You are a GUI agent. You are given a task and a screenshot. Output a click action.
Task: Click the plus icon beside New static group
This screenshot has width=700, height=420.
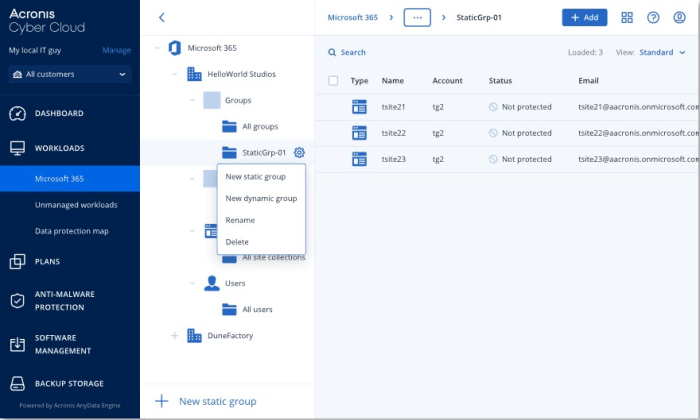click(x=162, y=401)
